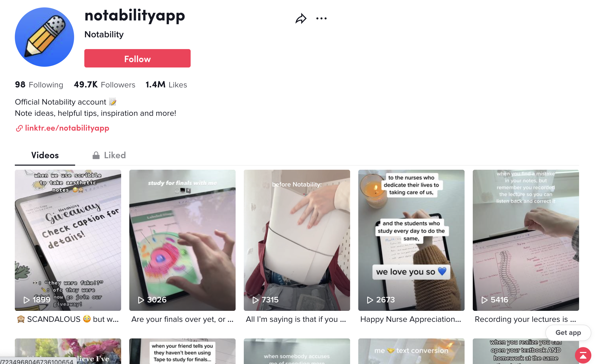Click the red scroll-to-top button
The image size is (599, 364).
[x=583, y=355]
